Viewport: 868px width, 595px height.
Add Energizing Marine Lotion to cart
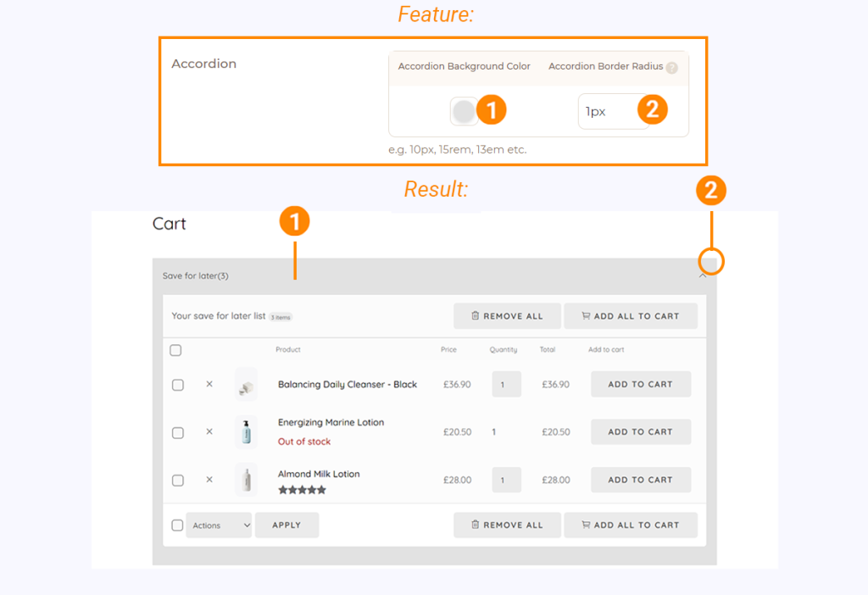tap(641, 431)
